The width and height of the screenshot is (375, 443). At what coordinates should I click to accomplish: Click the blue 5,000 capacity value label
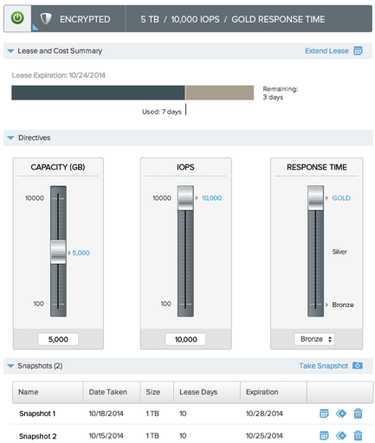[x=81, y=253]
